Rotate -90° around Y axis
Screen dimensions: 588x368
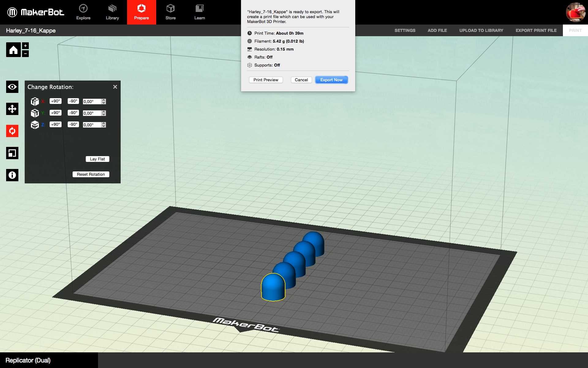(73, 113)
